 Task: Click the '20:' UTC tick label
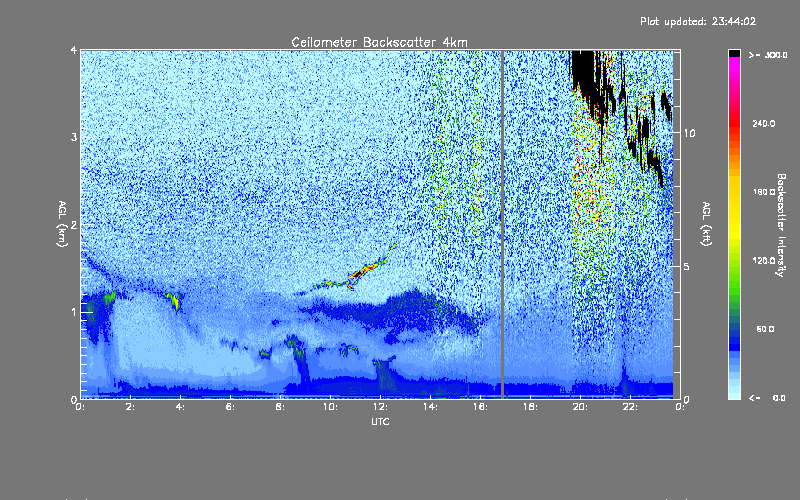tap(580, 407)
